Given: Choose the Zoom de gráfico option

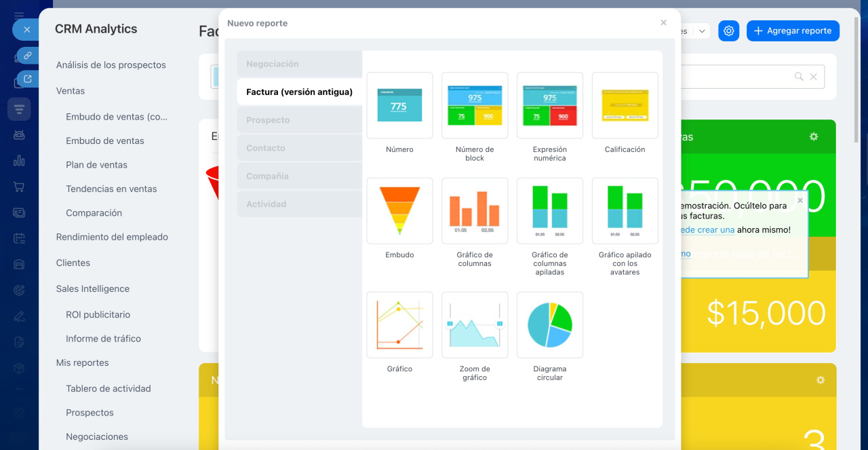Looking at the screenshot, I should click(475, 325).
